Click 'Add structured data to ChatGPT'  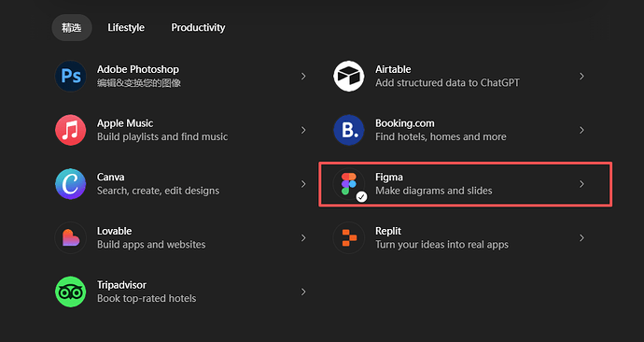(447, 82)
